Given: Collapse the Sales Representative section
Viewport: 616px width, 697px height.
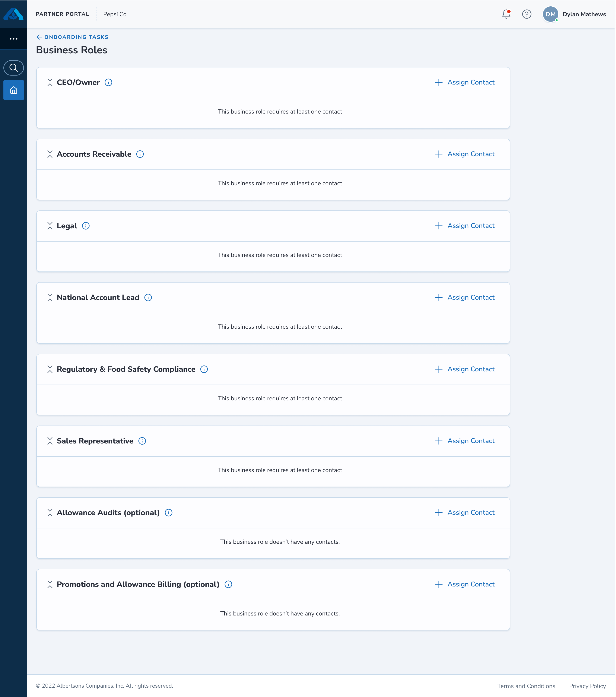Looking at the screenshot, I should tap(50, 441).
